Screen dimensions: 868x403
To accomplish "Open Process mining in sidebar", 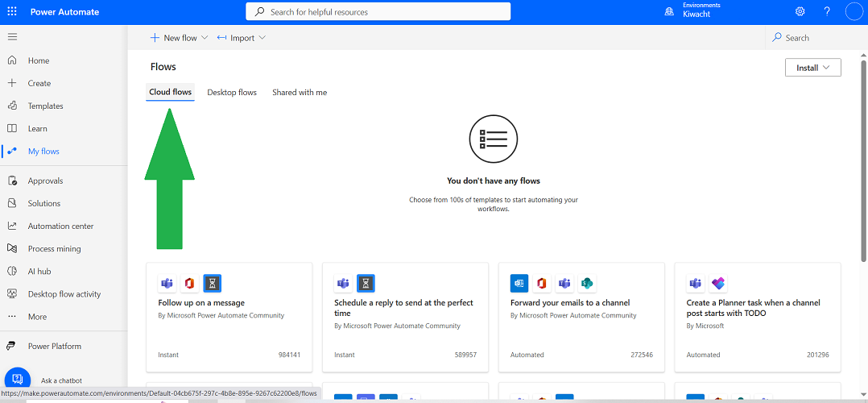I will [x=54, y=249].
